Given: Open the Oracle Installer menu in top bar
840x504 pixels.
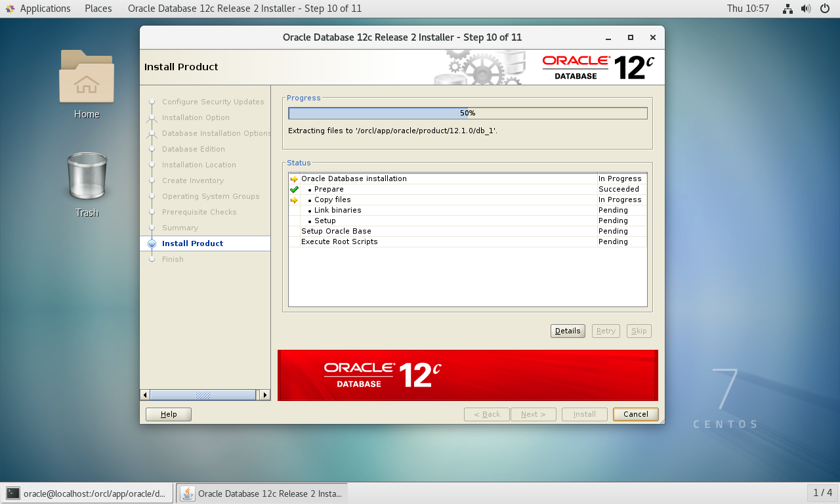Looking at the screenshot, I should point(245,9).
